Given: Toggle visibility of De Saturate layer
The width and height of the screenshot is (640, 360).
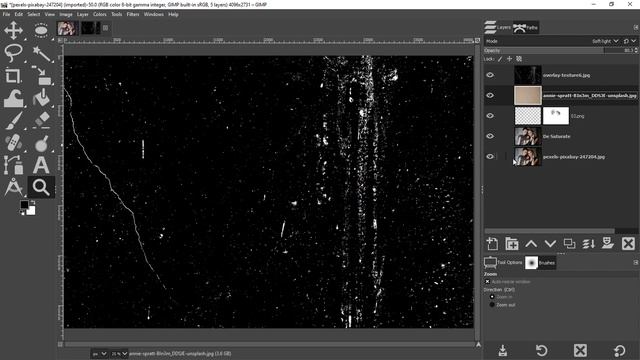Looking at the screenshot, I should coord(490,136).
